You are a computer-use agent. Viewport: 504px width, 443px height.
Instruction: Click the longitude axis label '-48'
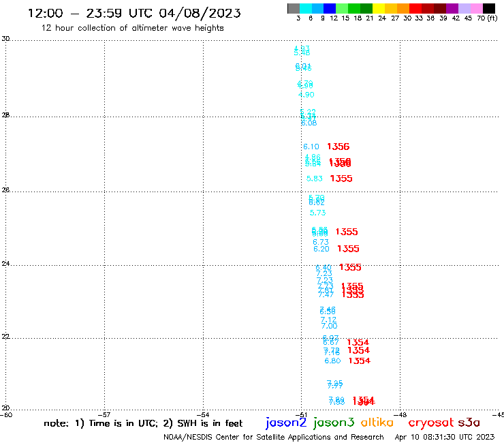(x=400, y=415)
